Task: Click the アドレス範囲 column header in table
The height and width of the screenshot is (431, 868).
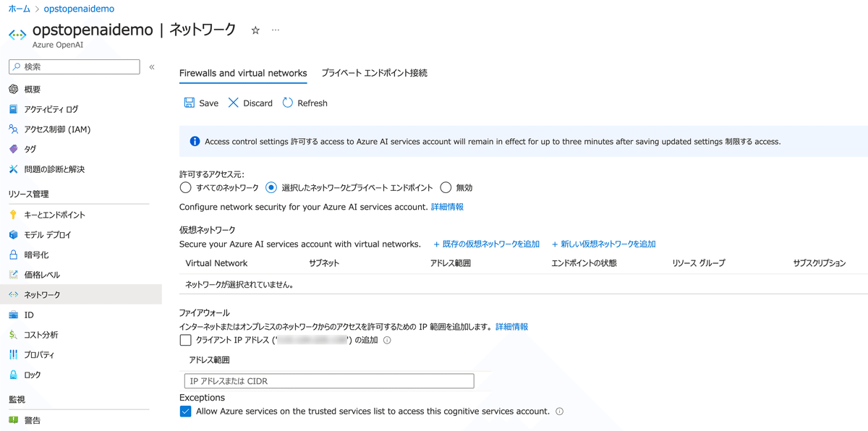Action: click(x=451, y=263)
